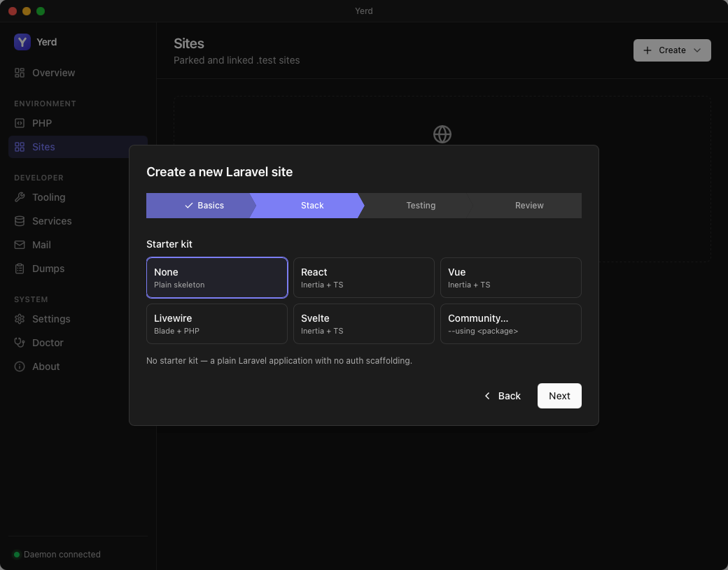The height and width of the screenshot is (570, 728).
Task: Select the React starter kit
Action: (363, 278)
